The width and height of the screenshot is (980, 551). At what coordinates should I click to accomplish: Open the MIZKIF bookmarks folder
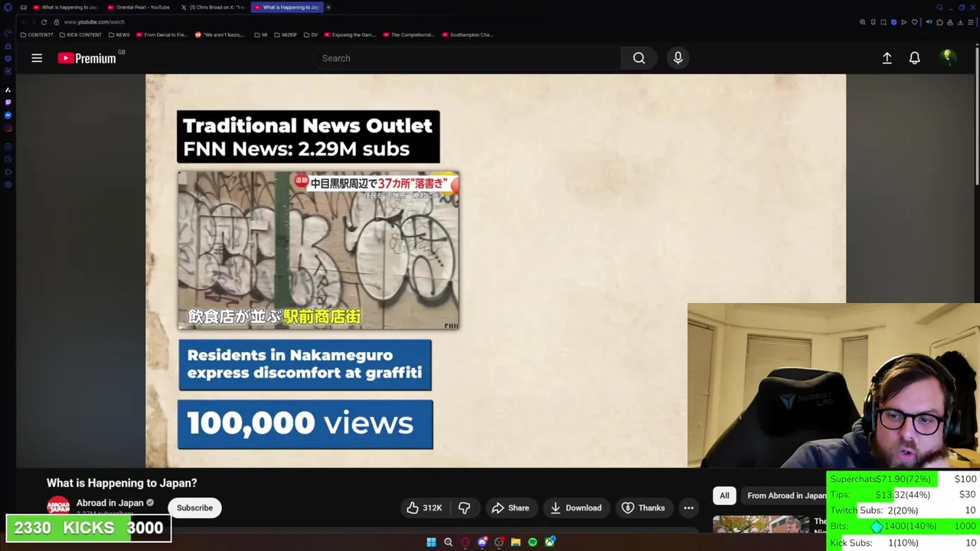pos(286,34)
